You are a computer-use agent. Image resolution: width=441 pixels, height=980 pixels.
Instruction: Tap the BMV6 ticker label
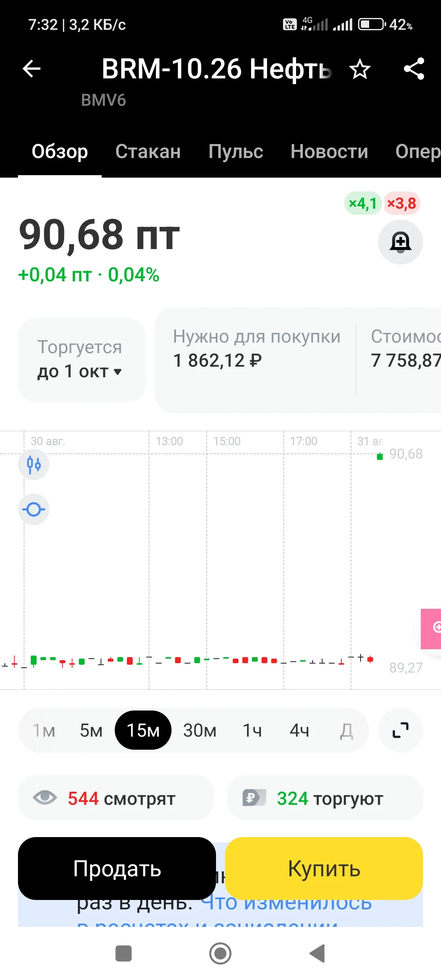[103, 100]
